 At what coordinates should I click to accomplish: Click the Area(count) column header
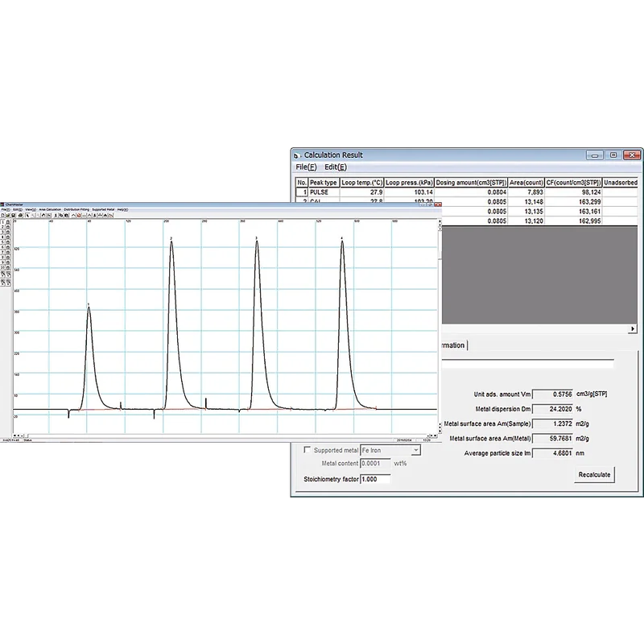[x=526, y=183]
